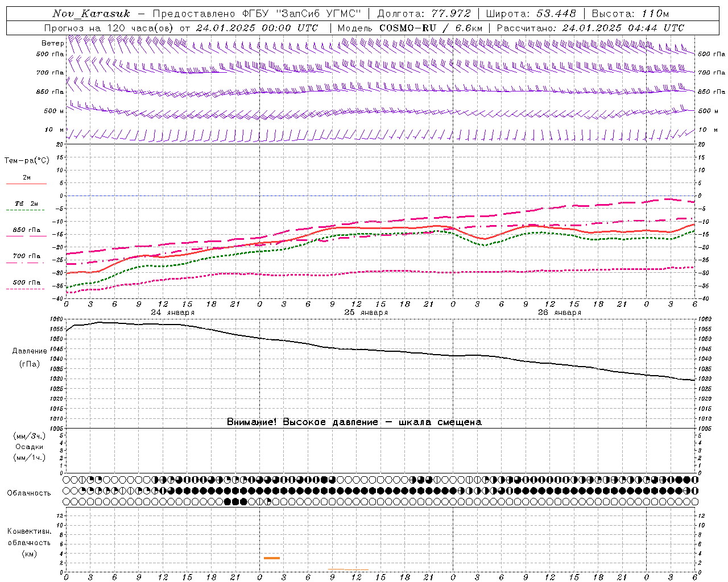Select the Высота: 110м field
Viewport: 728px width, 582px height.
click(x=630, y=14)
